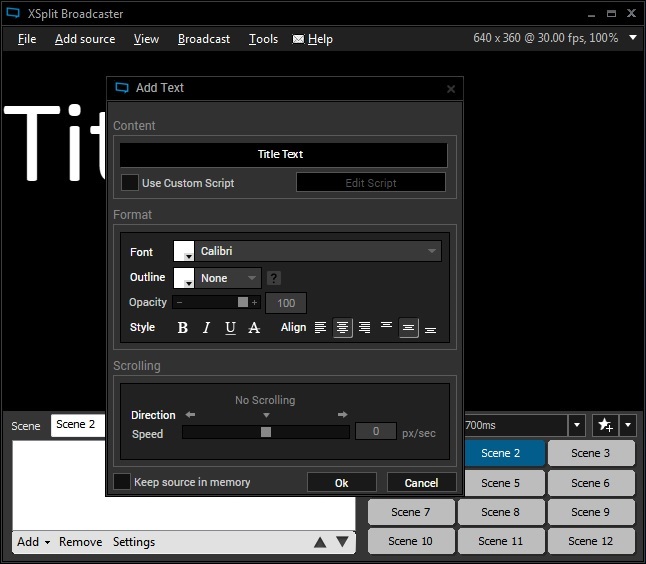Open Outline help question mark
The height and width of the screenshot is (564, 646).
click(x=274, y=278)
